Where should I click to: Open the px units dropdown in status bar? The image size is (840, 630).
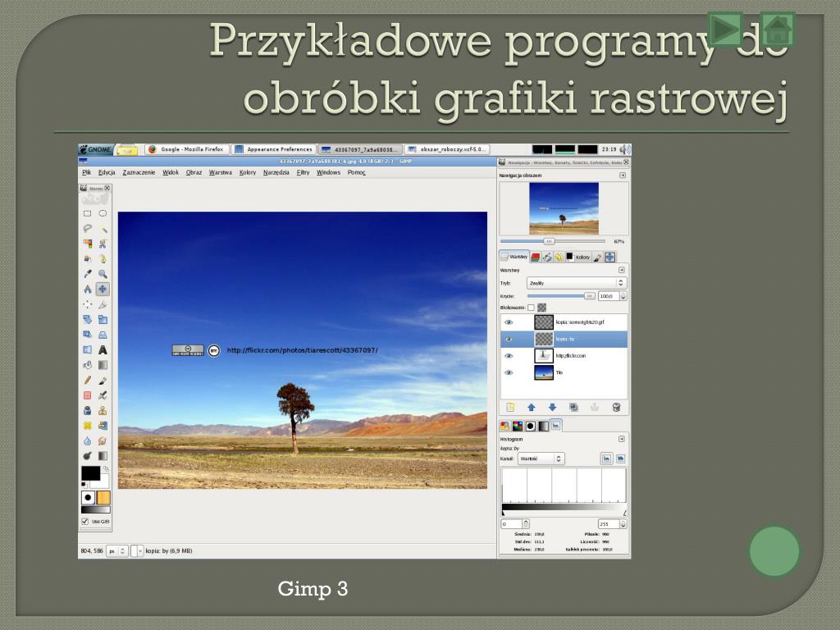(x=117, y=550)
